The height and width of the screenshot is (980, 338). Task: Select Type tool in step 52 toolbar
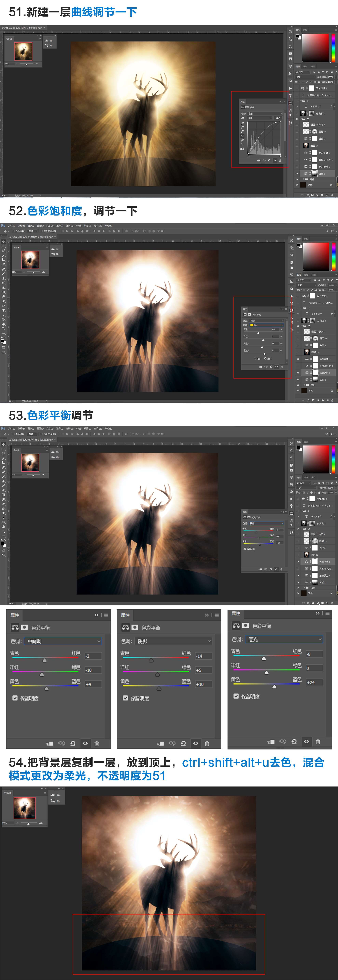tap(3, 310)
